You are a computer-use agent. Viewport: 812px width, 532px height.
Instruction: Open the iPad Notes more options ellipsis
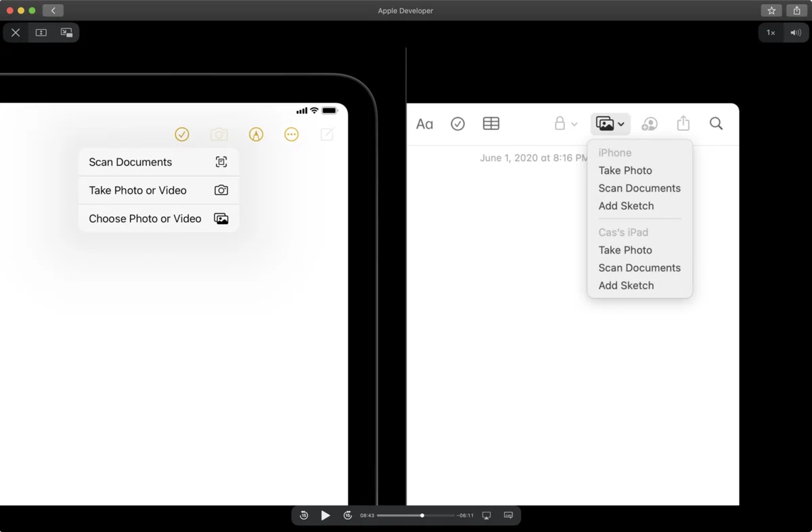tap(292, 135)
